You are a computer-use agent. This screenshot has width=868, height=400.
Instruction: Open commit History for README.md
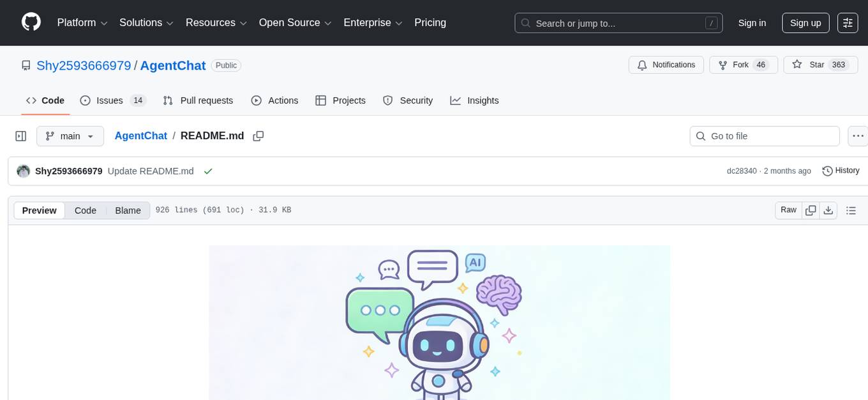click(x=841, y=171)
